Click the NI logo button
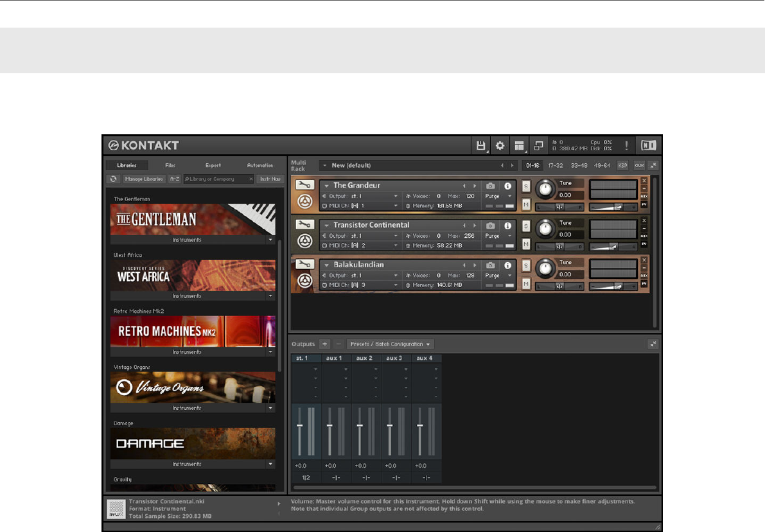 (648, 145)
